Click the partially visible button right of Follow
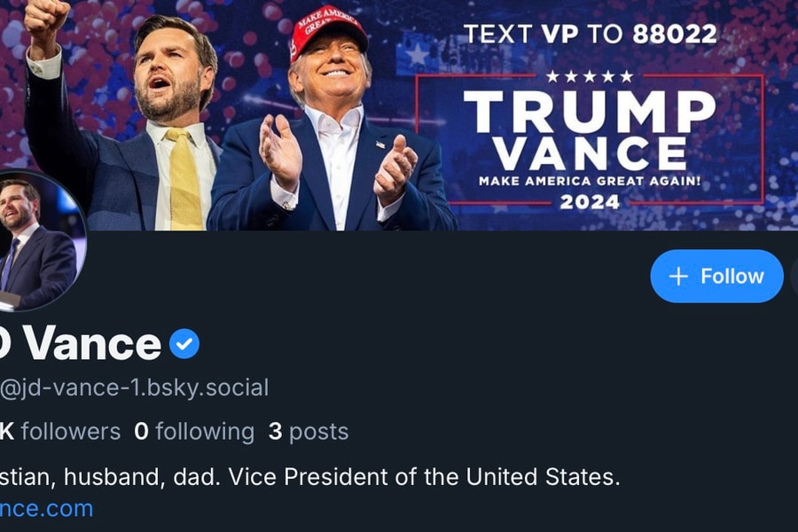 794,277
